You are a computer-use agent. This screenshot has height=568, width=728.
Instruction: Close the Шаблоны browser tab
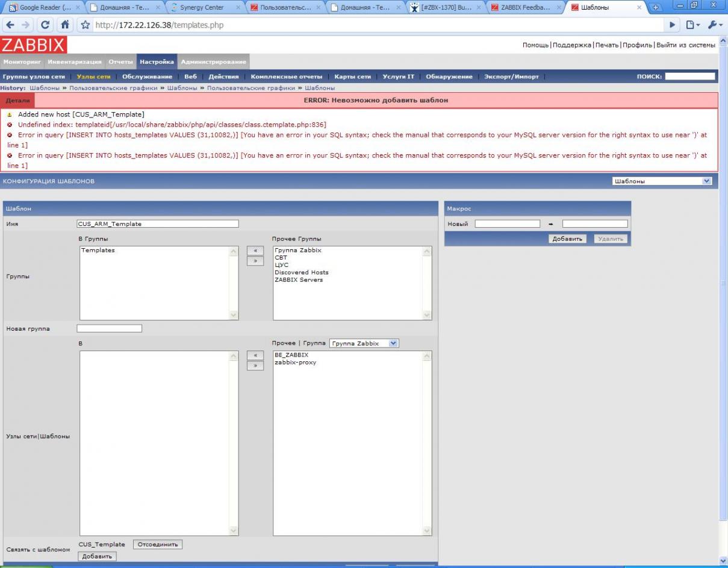point(639,8)
